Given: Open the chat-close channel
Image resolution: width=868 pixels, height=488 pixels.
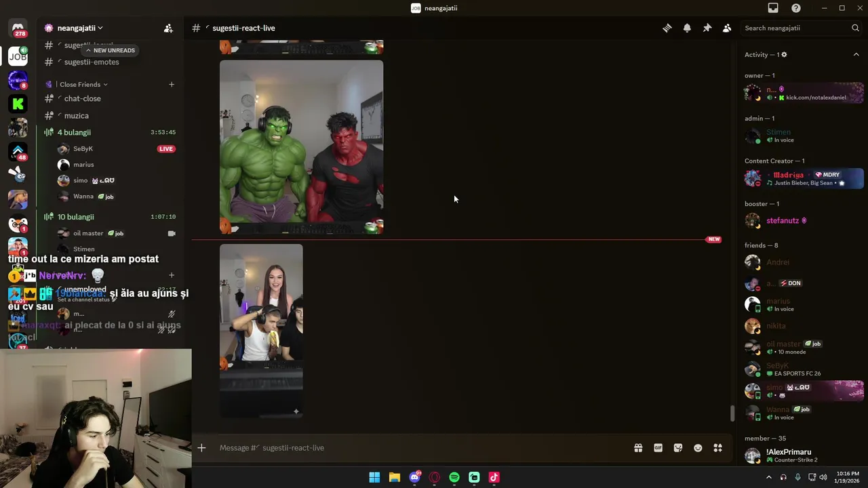Looking at the screenshot, I should [x=82, y=99].
